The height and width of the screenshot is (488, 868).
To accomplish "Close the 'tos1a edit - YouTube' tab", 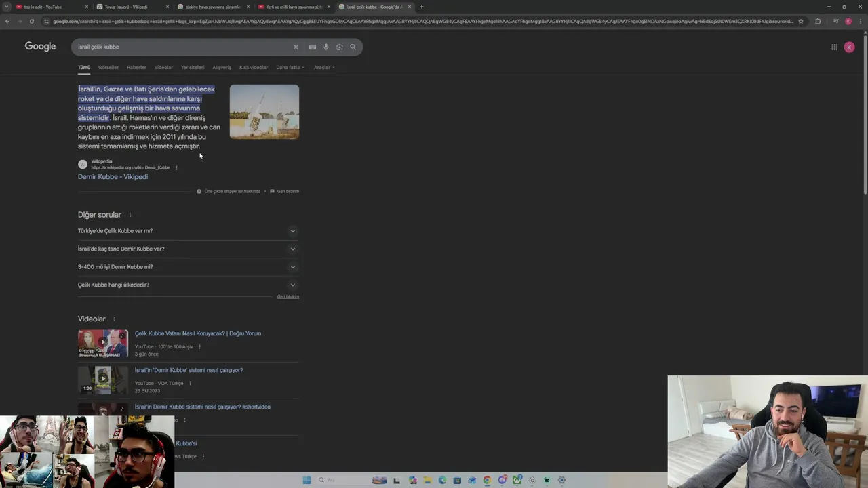I will coord(87,7).
